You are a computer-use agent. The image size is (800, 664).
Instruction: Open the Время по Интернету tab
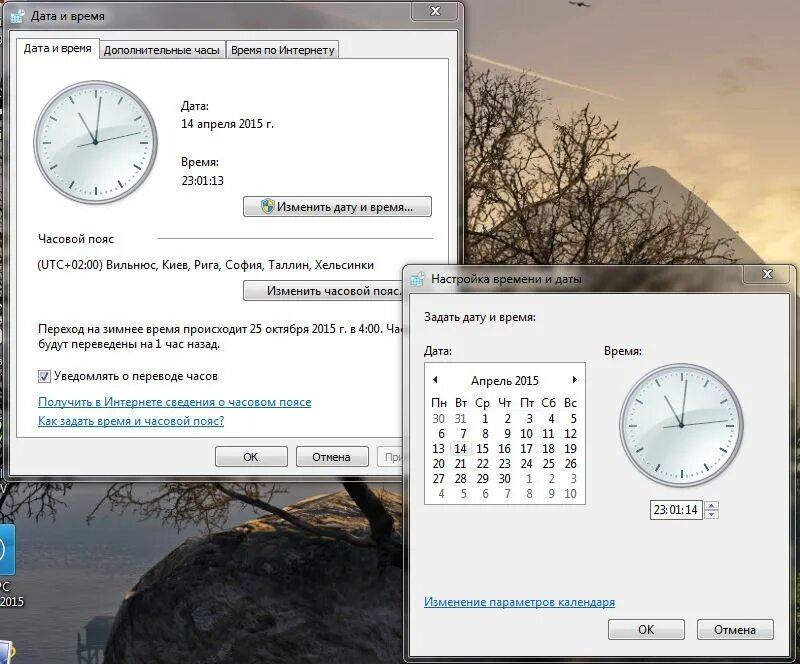283,50
